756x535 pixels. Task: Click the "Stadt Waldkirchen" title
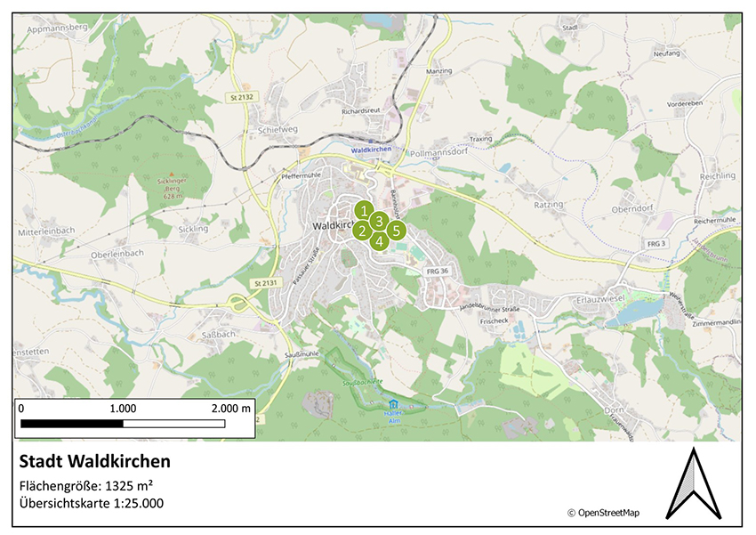pos(94,461)
